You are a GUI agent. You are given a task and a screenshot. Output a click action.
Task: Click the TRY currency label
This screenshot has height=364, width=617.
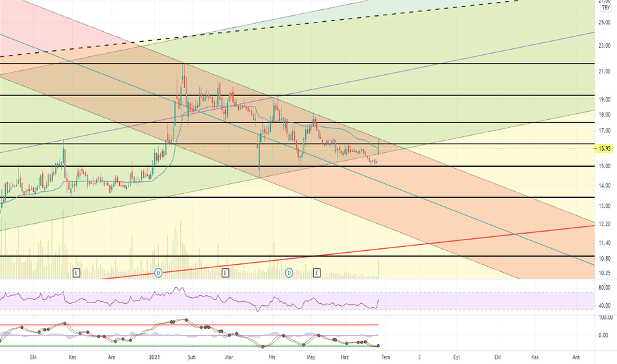point(606,8)
